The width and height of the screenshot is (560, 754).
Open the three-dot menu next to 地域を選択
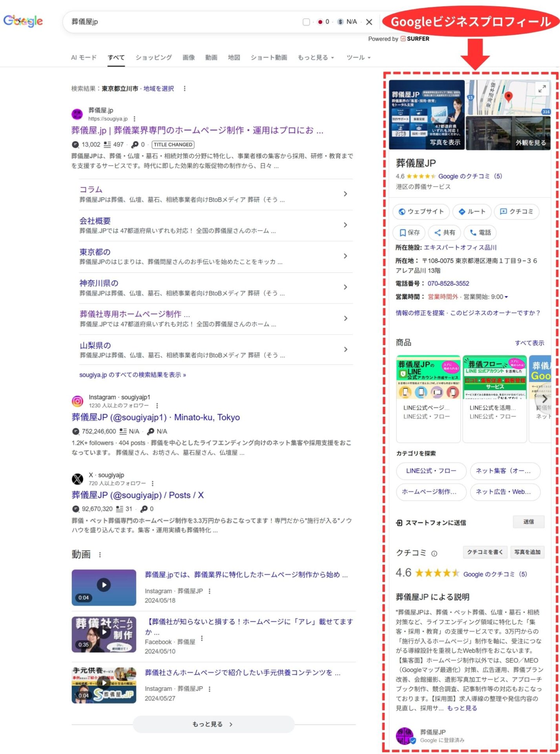184,89
